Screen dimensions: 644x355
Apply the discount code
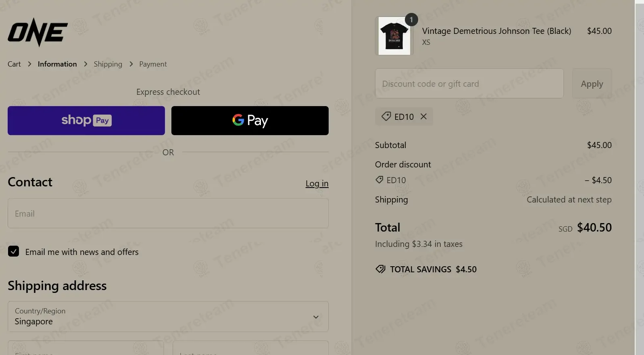coord(592,84)
